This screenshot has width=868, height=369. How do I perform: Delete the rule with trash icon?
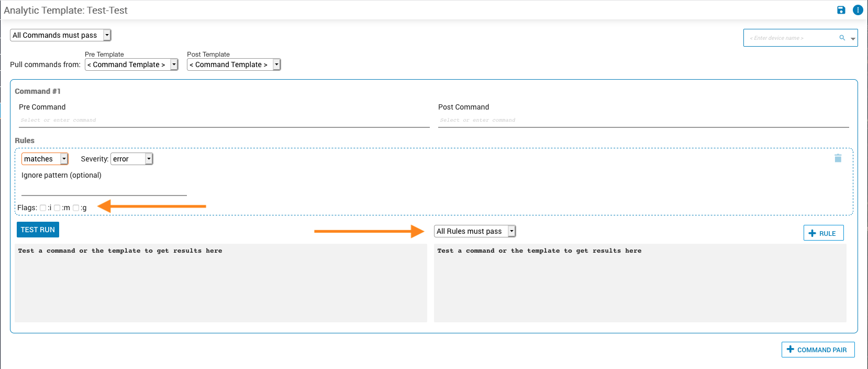(x=838, y=158)
